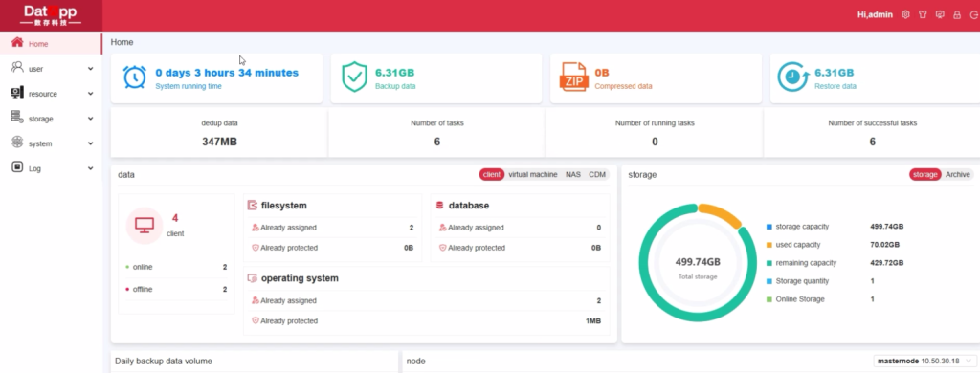The width and height of the screenshot is (980, 373).
Task: Click the Online Storage green legend swatch
Action: pyautogui.click(x=769, y=299)
